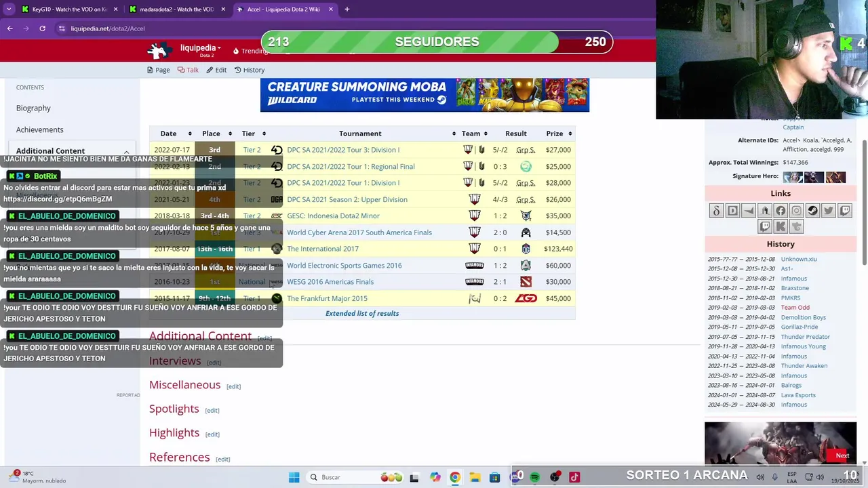Click the Trending flame icon

tap(236, 51)
